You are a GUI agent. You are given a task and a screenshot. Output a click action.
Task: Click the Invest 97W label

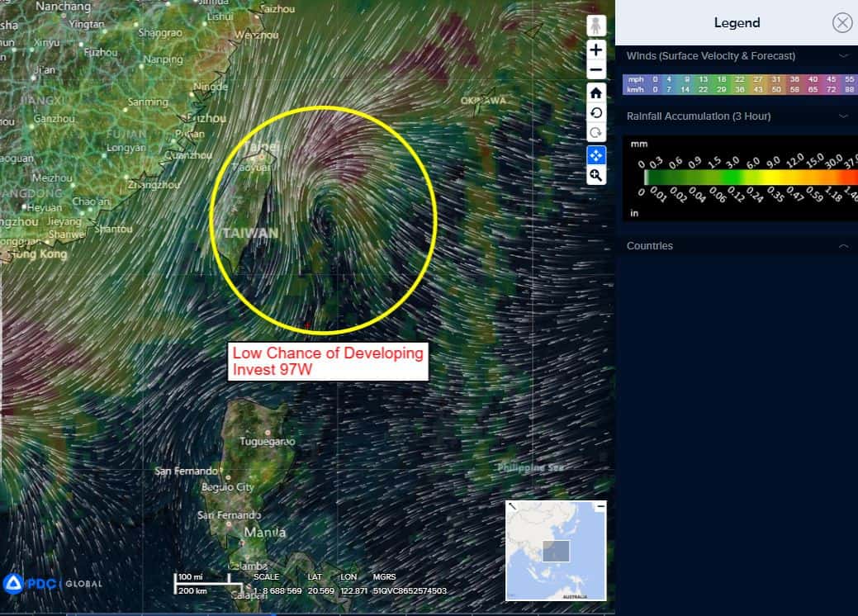(328, 362)
